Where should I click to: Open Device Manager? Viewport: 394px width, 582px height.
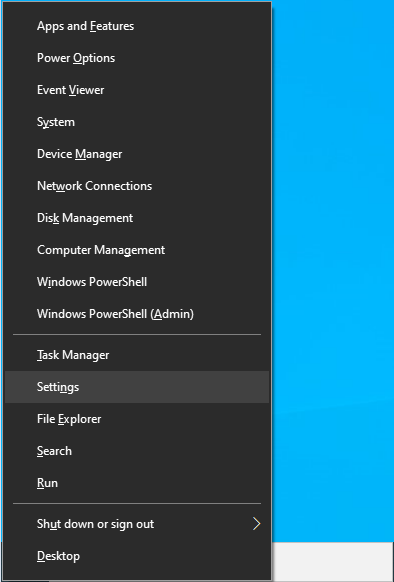tap(137, 154)
